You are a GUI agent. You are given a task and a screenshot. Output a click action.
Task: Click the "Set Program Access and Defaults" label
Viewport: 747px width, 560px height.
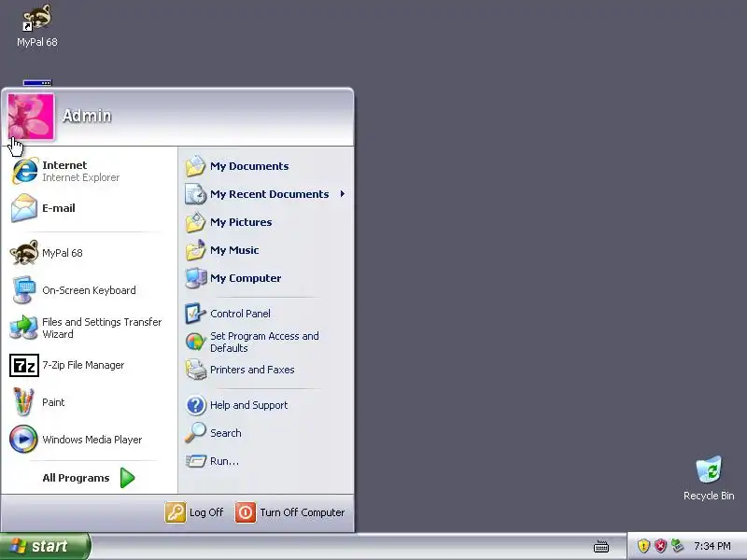point(264,342)
